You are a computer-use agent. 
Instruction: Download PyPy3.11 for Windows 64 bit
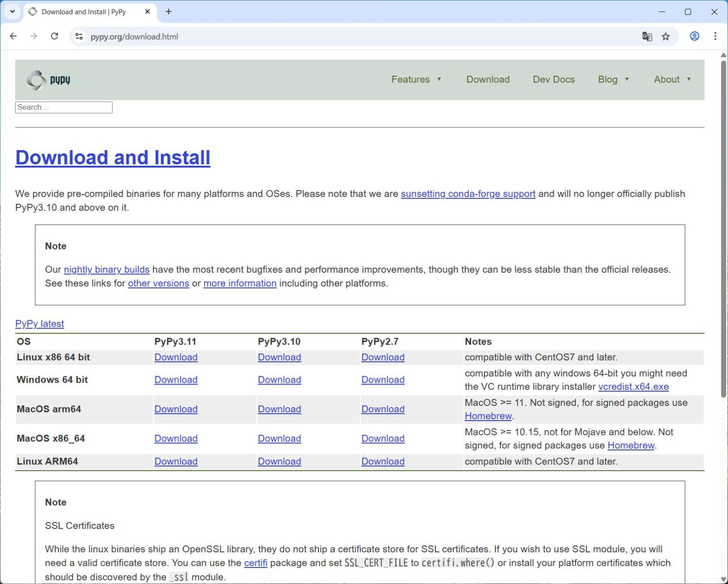point(176,380)
